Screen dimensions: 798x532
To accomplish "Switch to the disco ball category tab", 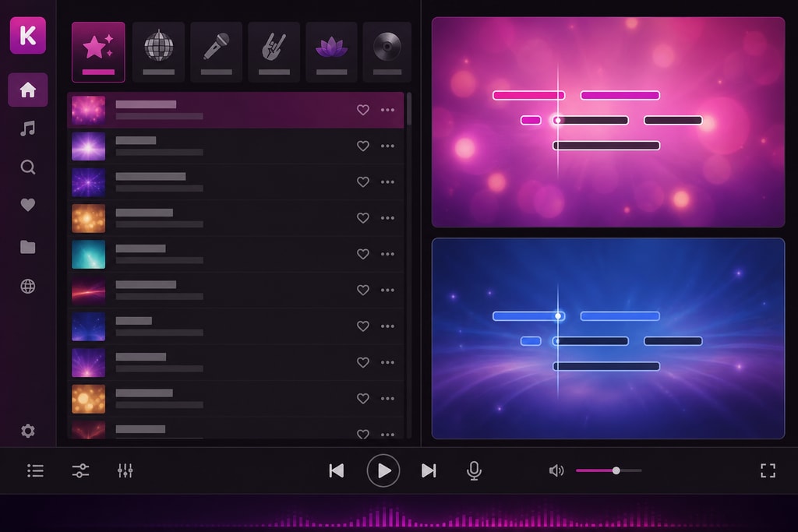I will pyautogui.click(x=158, y=52).
